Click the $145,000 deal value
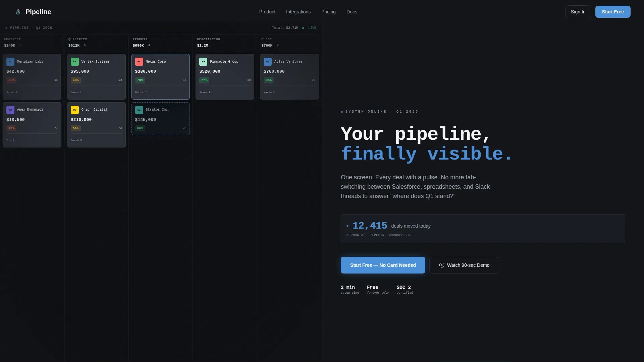The image size is (644, 362). point(146,120)
